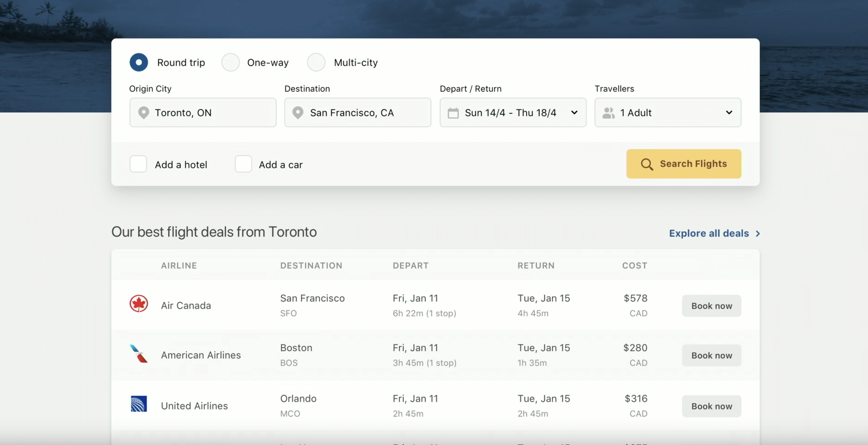
Task: Select the One-way radio option
Action: [230, 63]
